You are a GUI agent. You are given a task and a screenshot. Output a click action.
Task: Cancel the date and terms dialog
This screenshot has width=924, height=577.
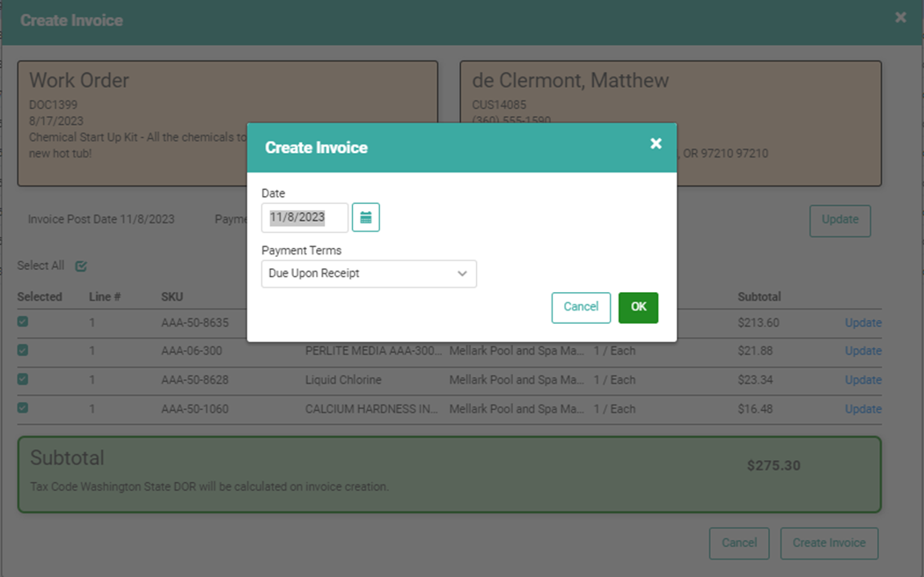pos(581,307)
